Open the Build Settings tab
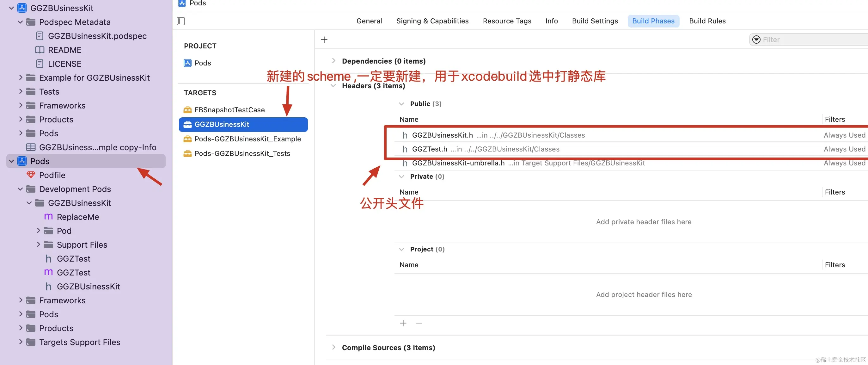Viewport: 868px width, 365px height. pyautogui.click(x=595, y=21)
